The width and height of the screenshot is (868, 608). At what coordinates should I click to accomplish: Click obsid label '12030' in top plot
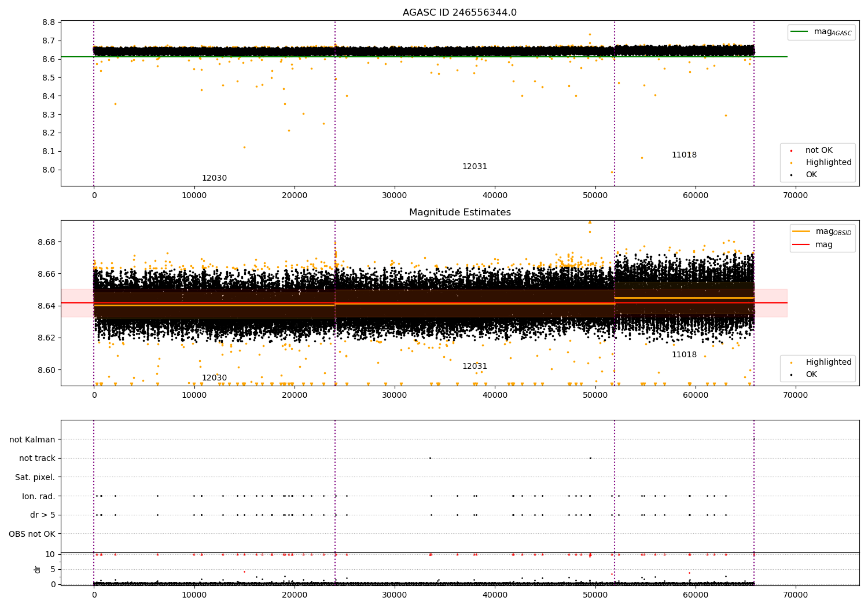(x=214, y=178)
